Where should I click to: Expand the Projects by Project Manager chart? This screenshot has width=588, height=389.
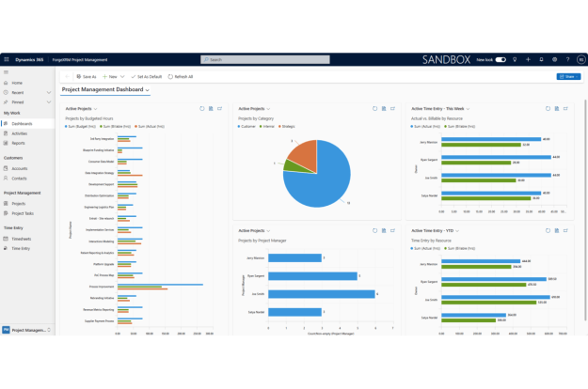tap(392, 230)
